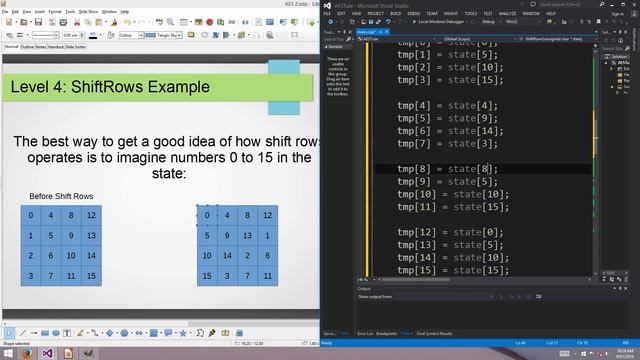Image resolution: width=640 pixels, height=360 pixels.
Task: Click cell 15 in the shifted table
Action: (207, 276)
